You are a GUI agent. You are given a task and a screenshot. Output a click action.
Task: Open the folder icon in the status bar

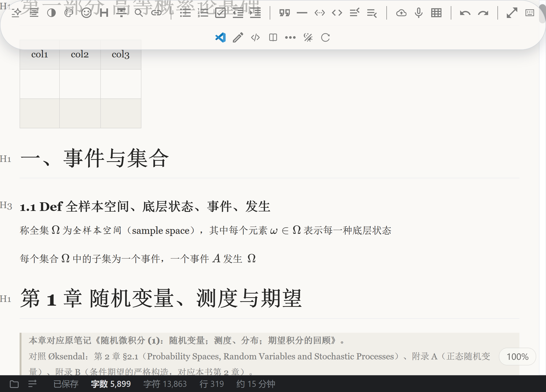pyautogui.click(x=14, y=384)
